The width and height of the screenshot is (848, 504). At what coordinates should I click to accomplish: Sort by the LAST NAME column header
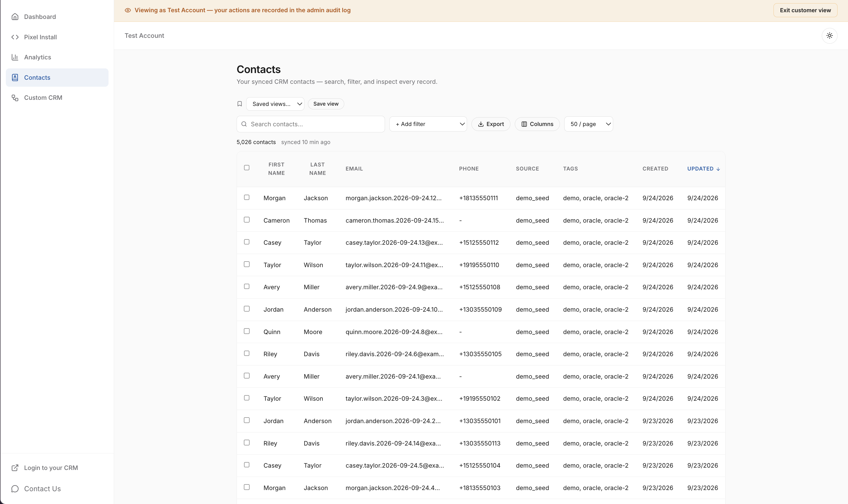tap(317, 169)
